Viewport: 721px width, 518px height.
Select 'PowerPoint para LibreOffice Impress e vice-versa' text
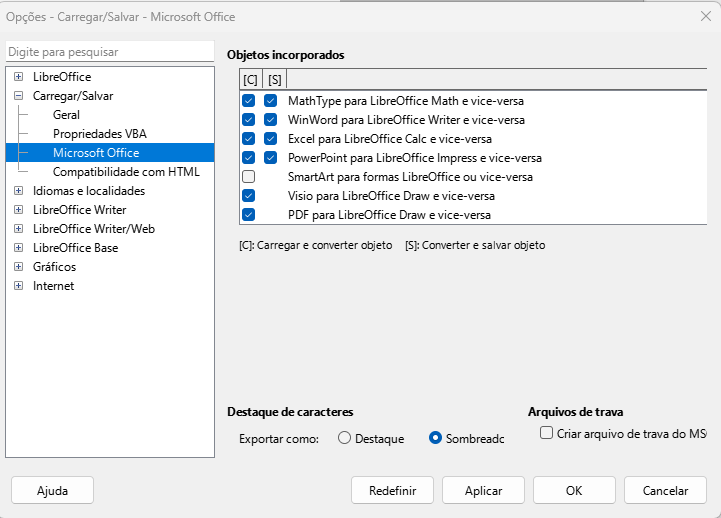[x=415, y=158]
